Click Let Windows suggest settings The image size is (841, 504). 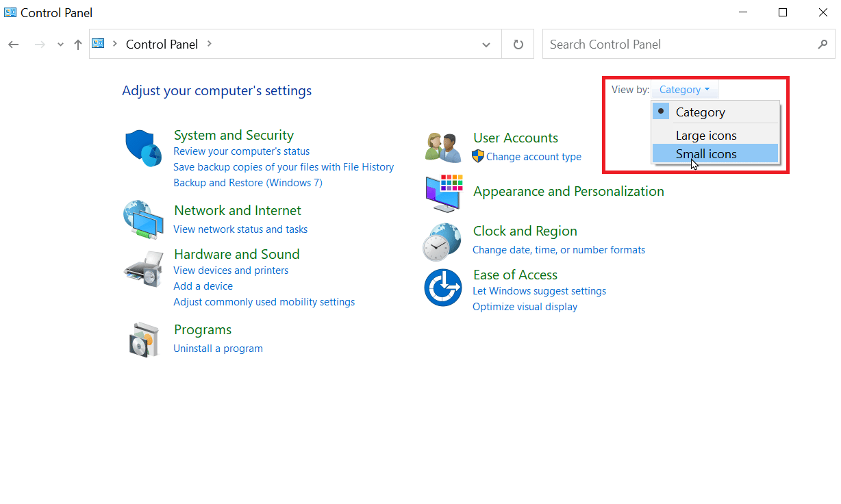click(x=539, y=291)
